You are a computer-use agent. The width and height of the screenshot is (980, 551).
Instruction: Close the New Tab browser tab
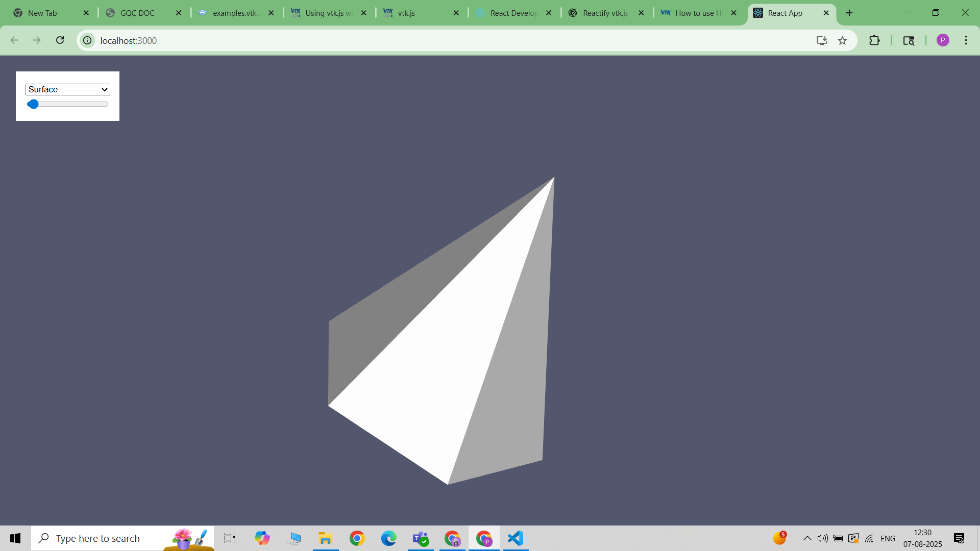pyautogui.click(x=86, y=13)
